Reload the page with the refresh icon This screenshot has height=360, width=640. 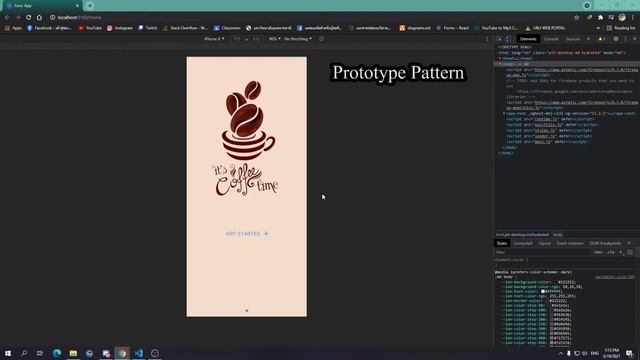(x=28, y=18)
